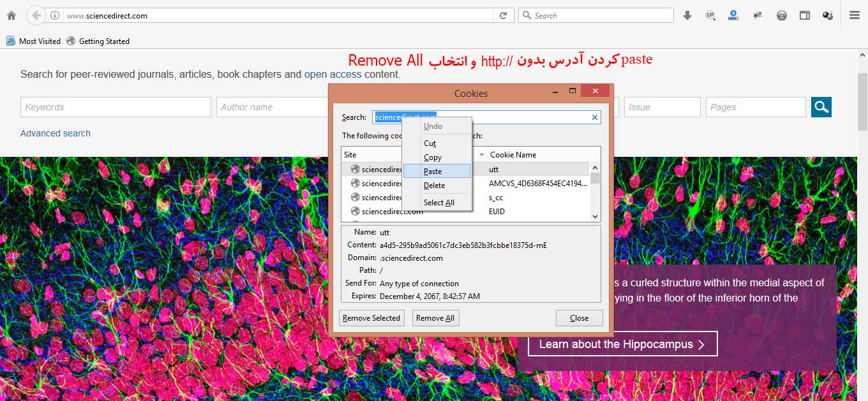Click the Cookies dialog search field

(x=486, y=117)
